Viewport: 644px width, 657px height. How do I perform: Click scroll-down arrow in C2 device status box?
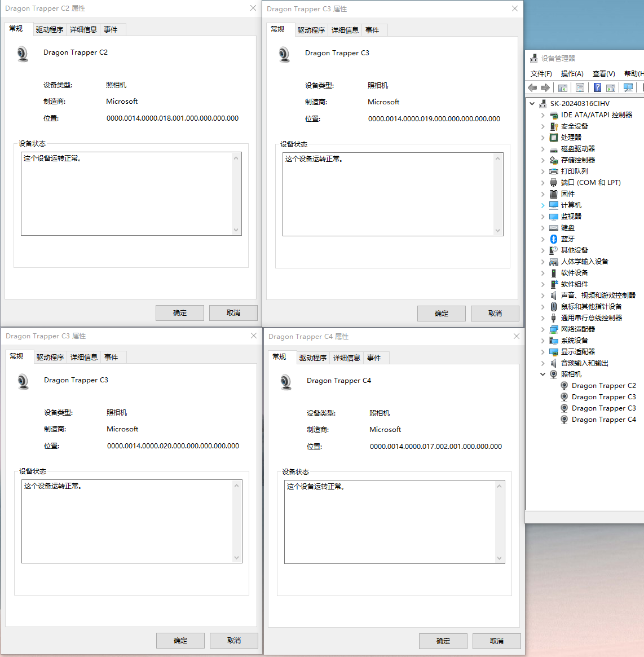pyautogui.click(x=236, y=230)
